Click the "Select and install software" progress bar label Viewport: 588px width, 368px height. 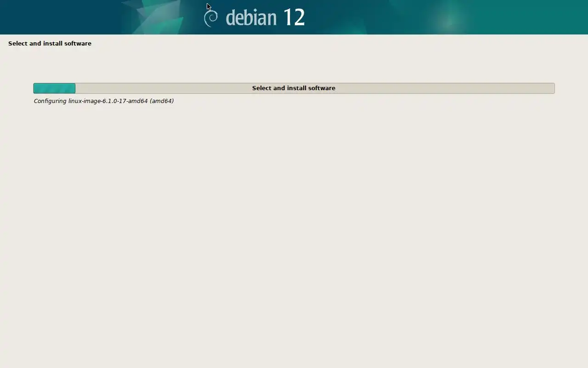point(294,88)
